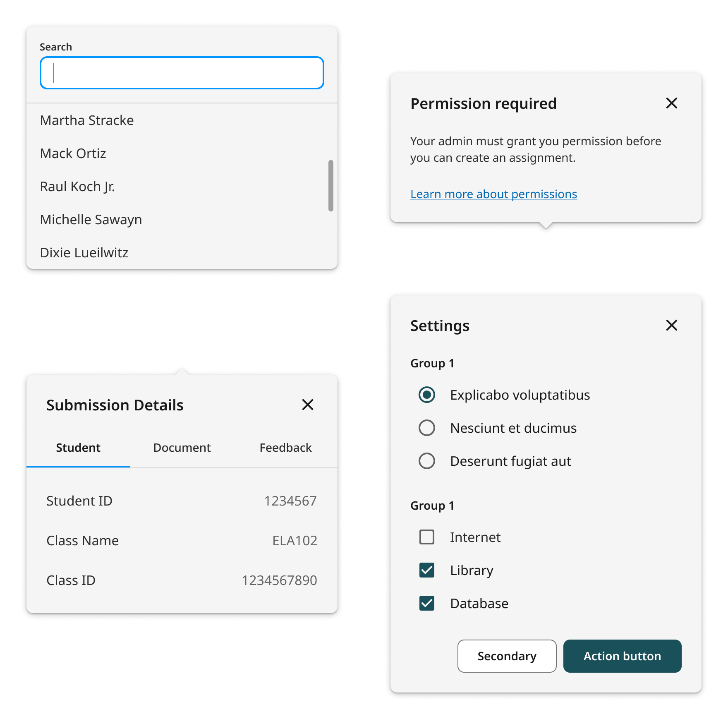Close the Permission required popover

pyautogui.click(x=671, y=103)
